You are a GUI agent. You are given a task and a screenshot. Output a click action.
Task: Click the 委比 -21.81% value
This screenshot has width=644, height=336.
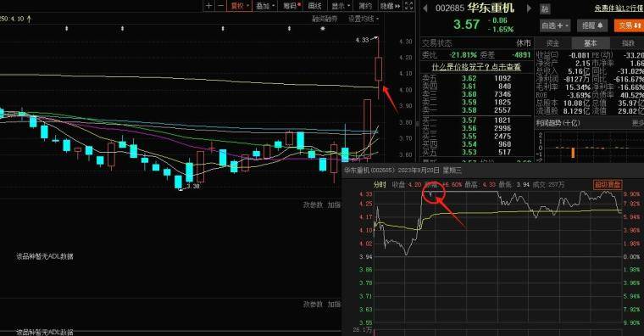click(463, 54)
